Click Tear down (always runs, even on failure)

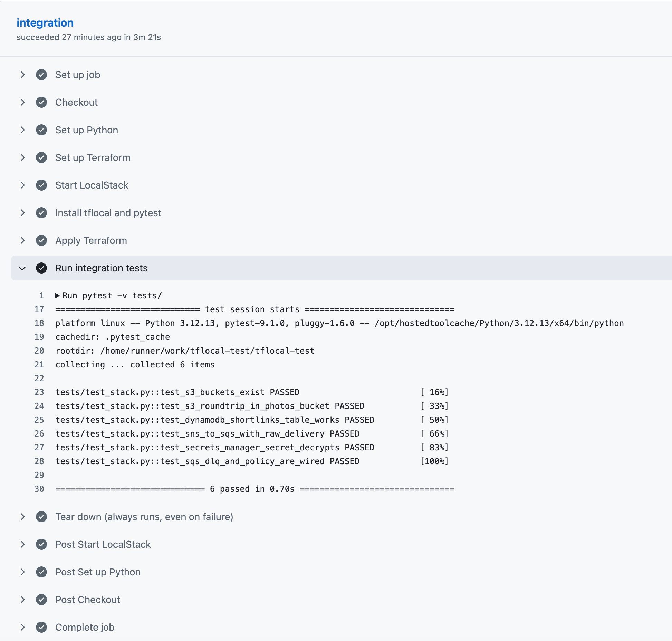click(144, 517)
